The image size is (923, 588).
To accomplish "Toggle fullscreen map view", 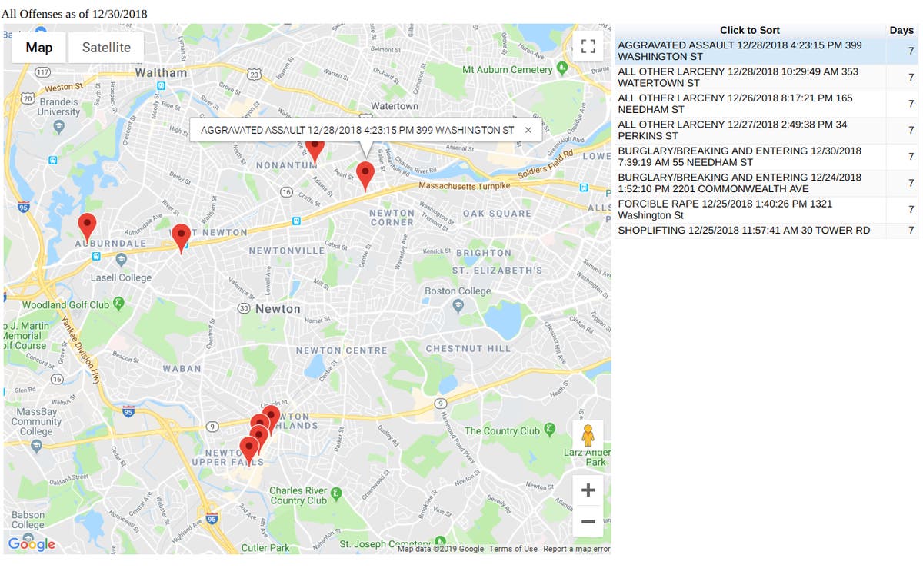I will pyautogui.click(x=588, y=47).
